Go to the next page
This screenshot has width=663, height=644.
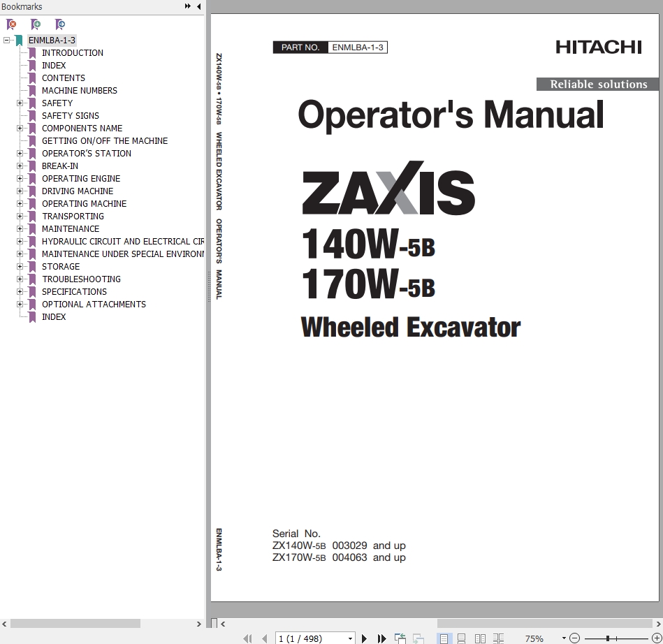pyautogui.click(x=364, y=638)
